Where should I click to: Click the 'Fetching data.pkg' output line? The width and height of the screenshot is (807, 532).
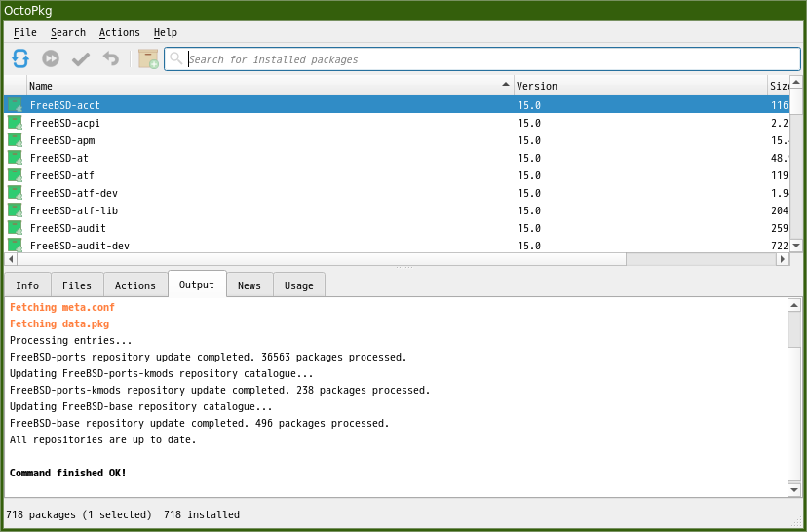59,323
